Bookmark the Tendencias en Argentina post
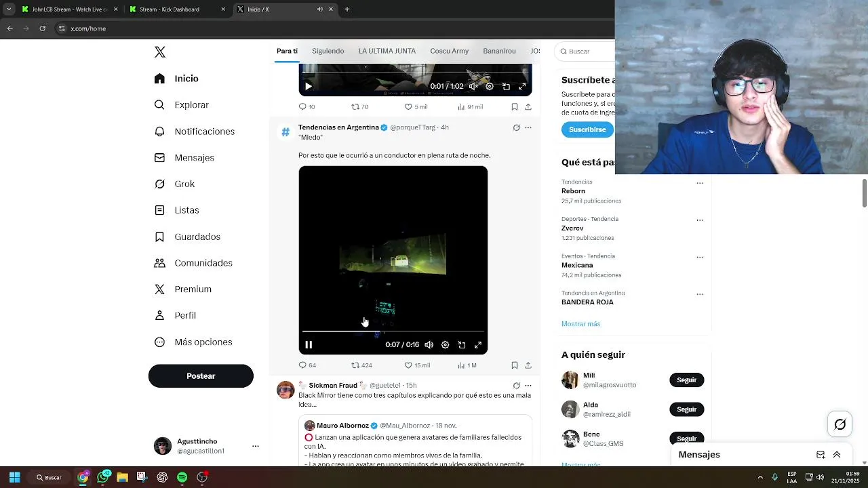Viewport: 868px width, 488px height. 515,365
